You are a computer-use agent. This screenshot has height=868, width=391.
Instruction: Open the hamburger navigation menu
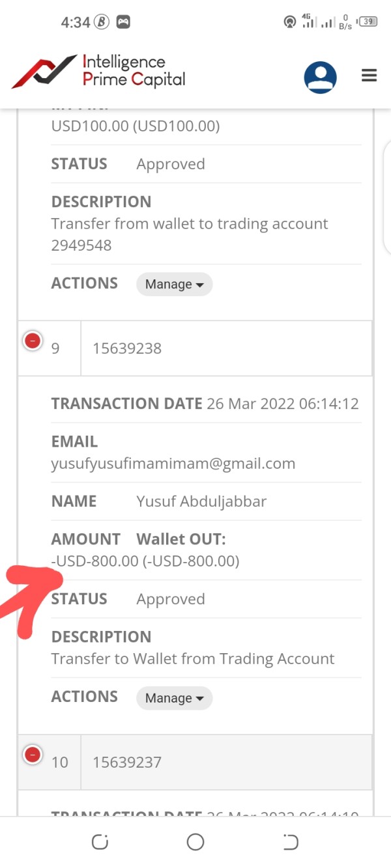369,76
